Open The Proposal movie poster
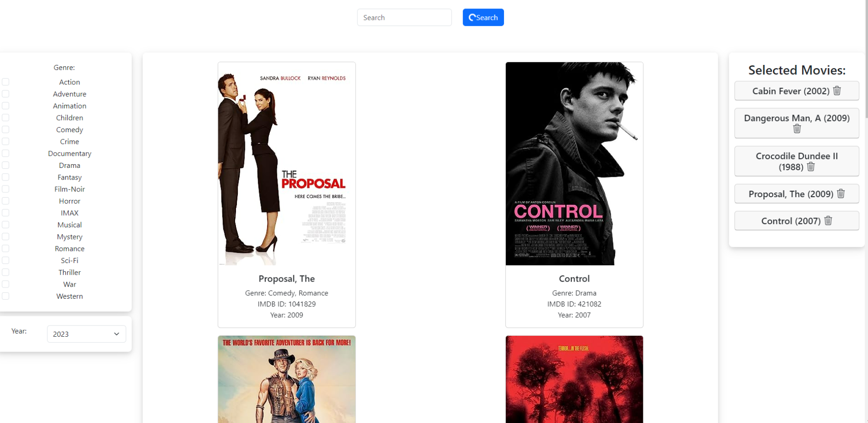This screenshot has height=423, width=868. coord(287,164)
